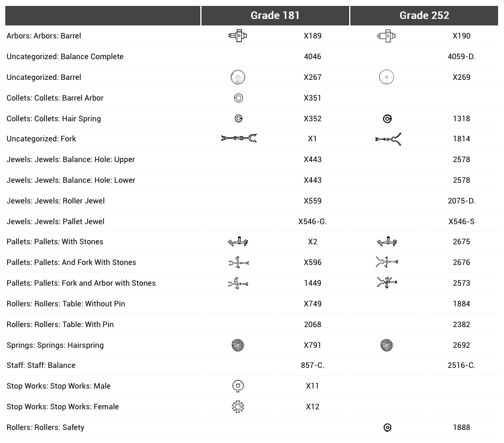
Task: Click the Grade 181 barrel arbor collet image
Action: (x=238, y=98)
